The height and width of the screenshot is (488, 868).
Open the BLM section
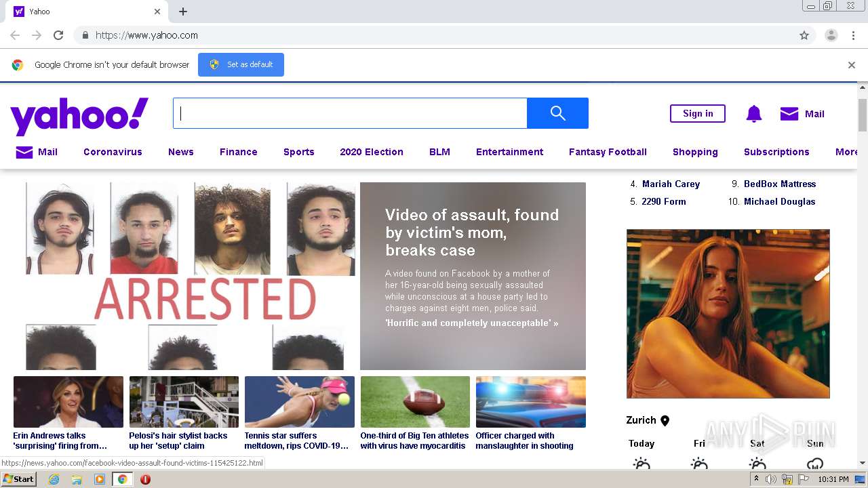click(x=439, y=152)
